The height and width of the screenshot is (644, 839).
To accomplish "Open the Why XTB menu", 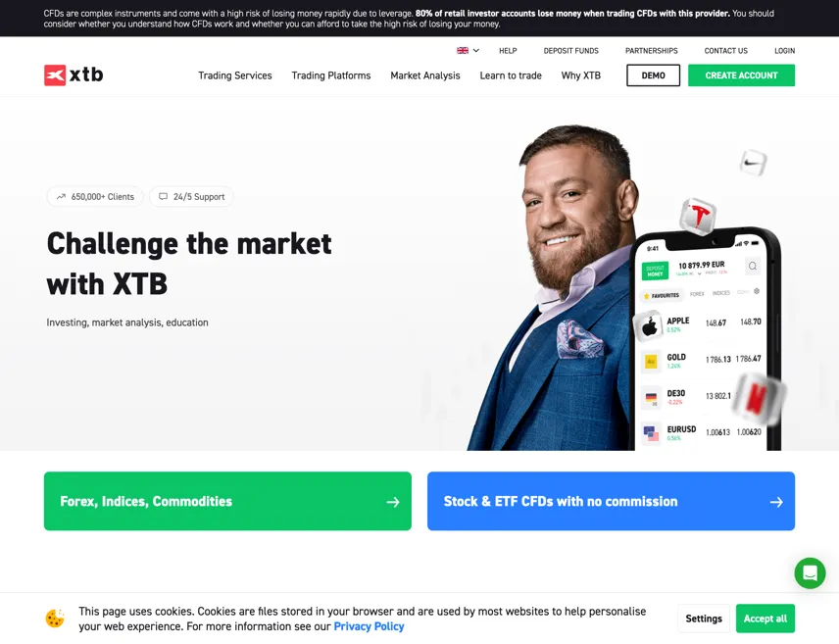I will [581, 75].
